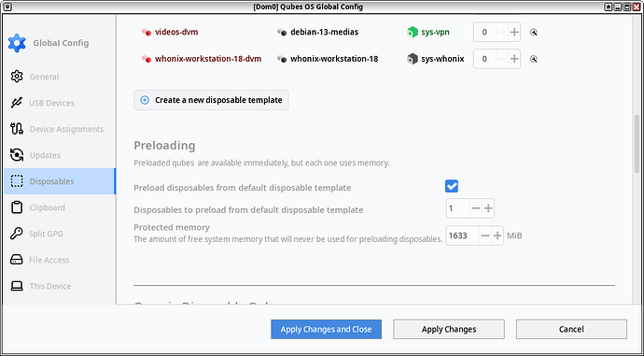Open settings icon for whonix-workstation-18-dvm row
644x356 pixels.
click(534, 59)
